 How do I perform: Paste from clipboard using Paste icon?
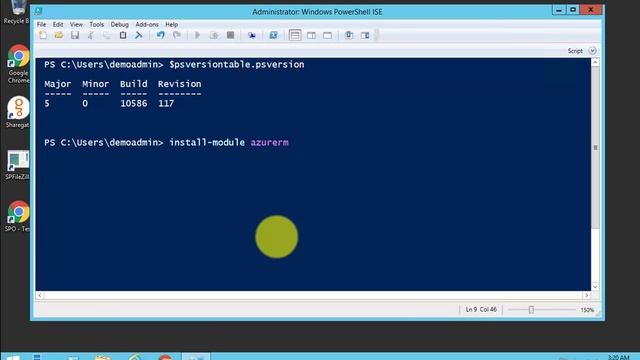(x=122, y=36)
